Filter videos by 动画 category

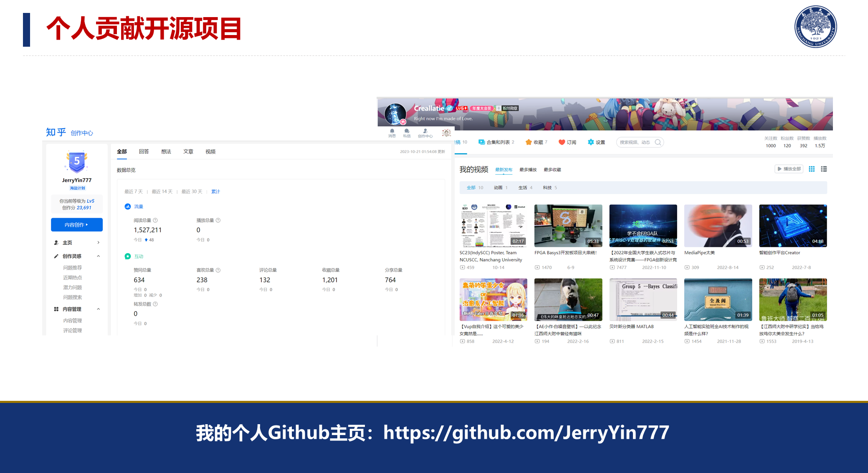(x=501, y=188)
